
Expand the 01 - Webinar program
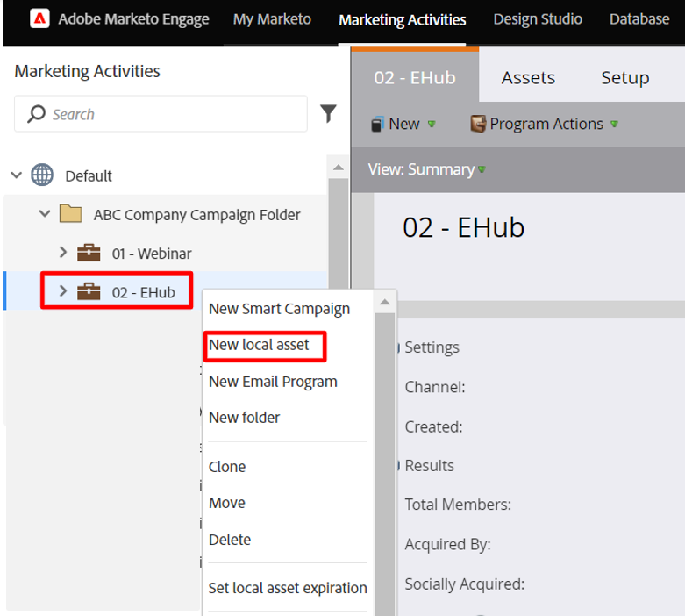pyautogui.click(x=63, y=252)
